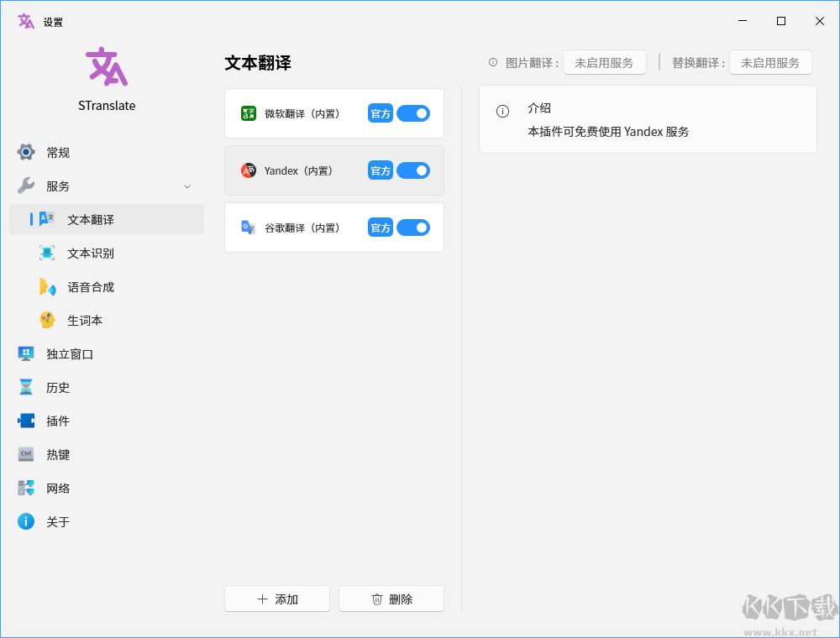Select the 谷歌翻译（内置） service card
The height and width of the screenshot is (638, 840).
coord(334,227)
